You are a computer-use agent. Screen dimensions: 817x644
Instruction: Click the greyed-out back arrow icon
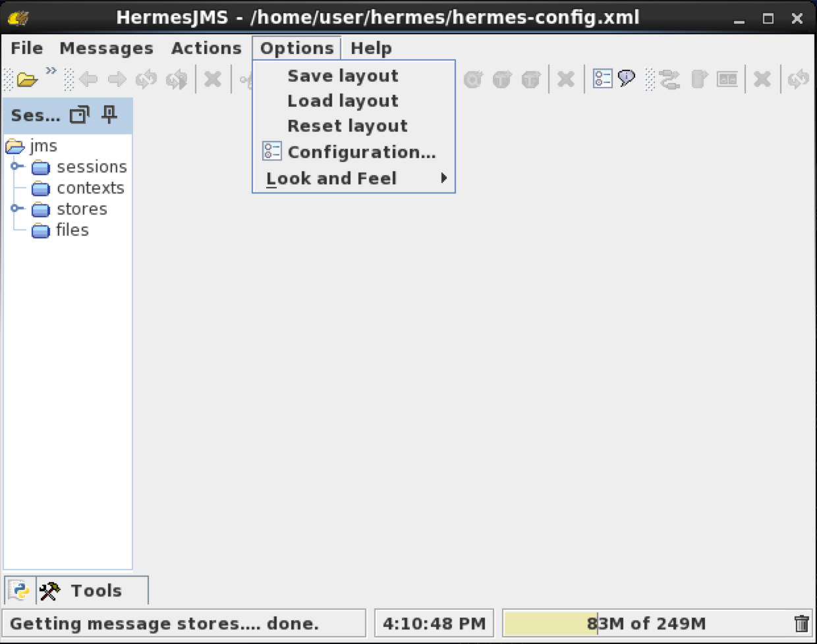pos(88,80)
